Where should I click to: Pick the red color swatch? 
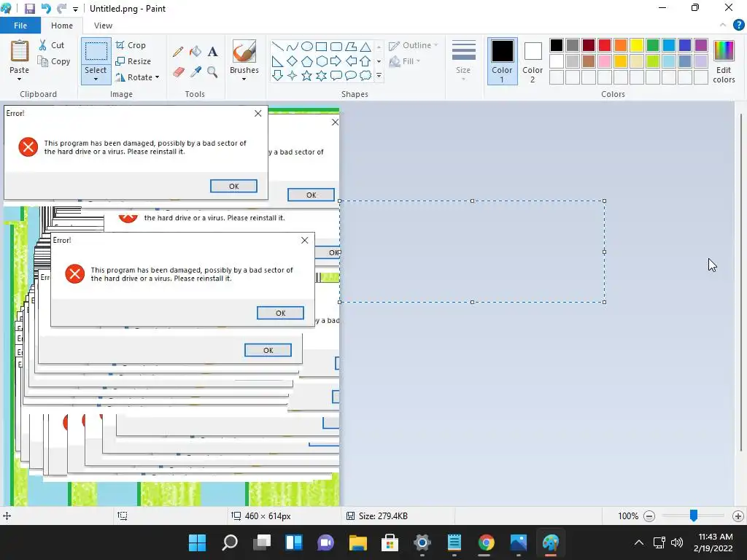pos(605,45)
